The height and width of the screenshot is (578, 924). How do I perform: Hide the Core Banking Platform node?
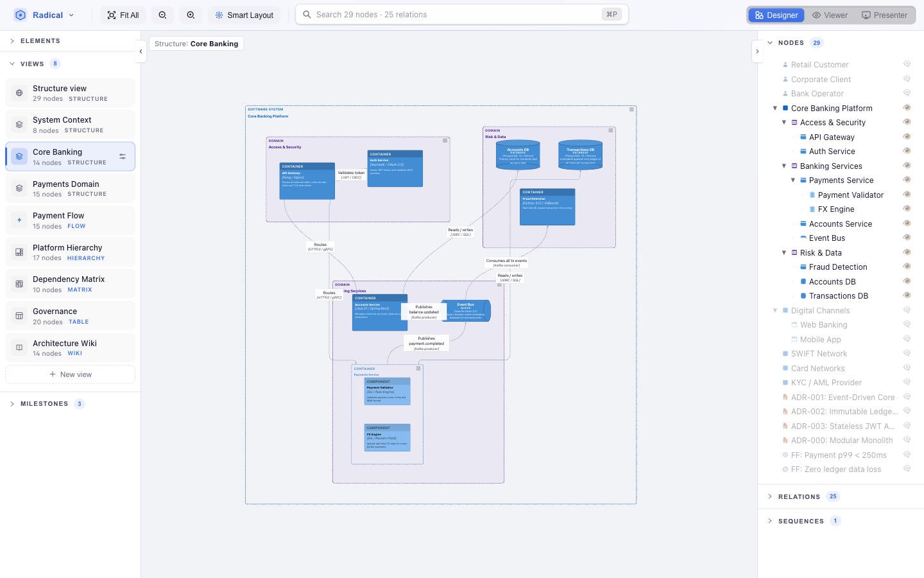907,108
